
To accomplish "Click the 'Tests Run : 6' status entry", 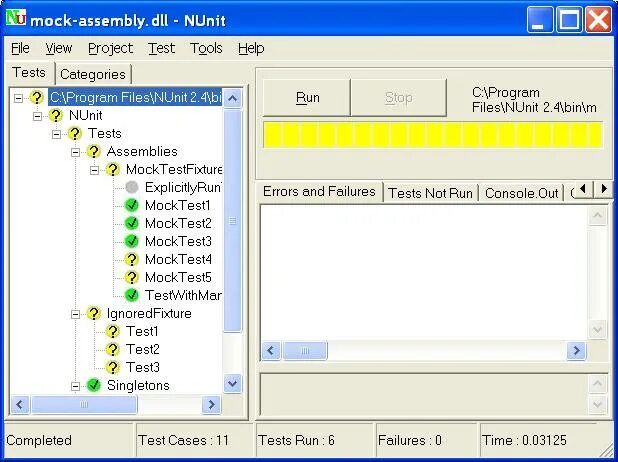I will pyautogui.click(x=314, y=440).
